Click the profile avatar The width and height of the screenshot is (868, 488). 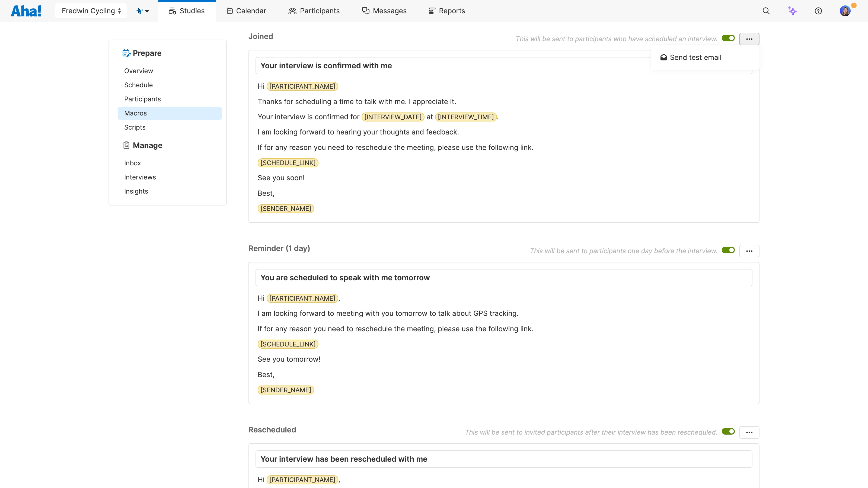coord(845,11)
